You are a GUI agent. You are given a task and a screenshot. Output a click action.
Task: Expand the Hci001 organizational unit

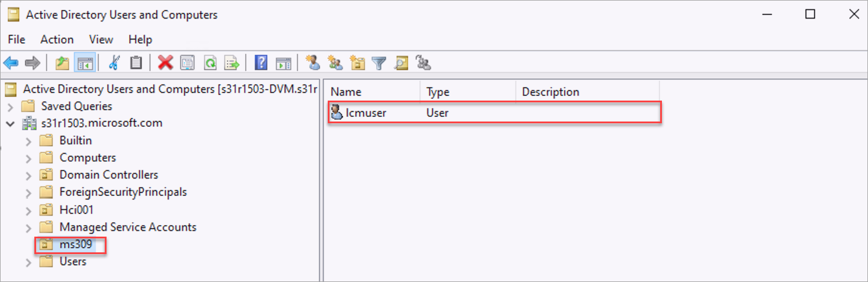(29, 210)
